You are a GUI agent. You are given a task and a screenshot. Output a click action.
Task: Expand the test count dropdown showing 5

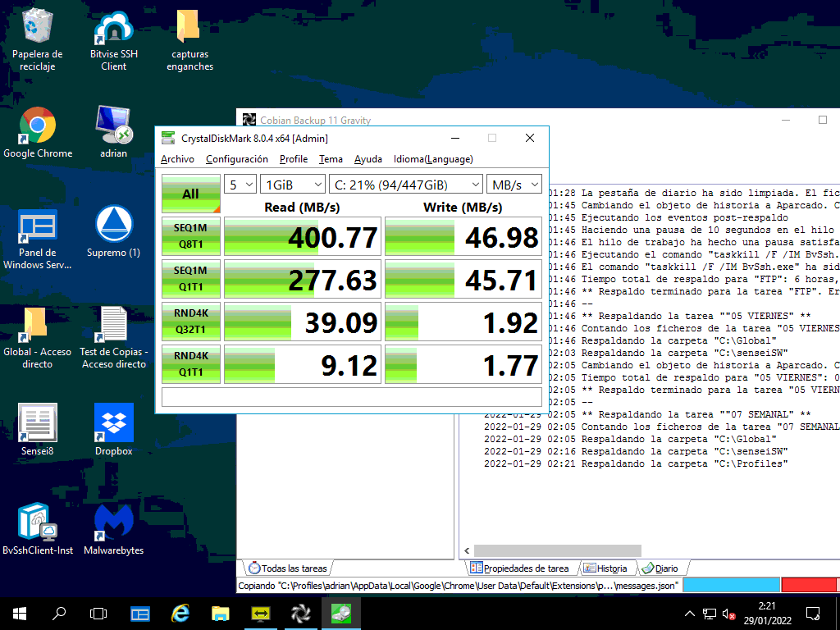pos(240,185)
